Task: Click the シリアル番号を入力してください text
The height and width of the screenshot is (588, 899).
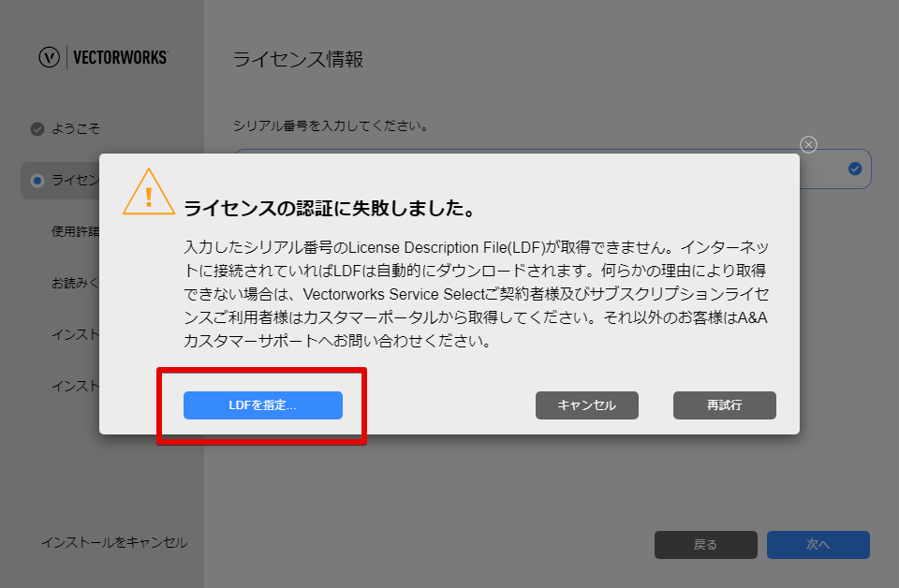Action: pyautogui.click(x=331, y=125)
